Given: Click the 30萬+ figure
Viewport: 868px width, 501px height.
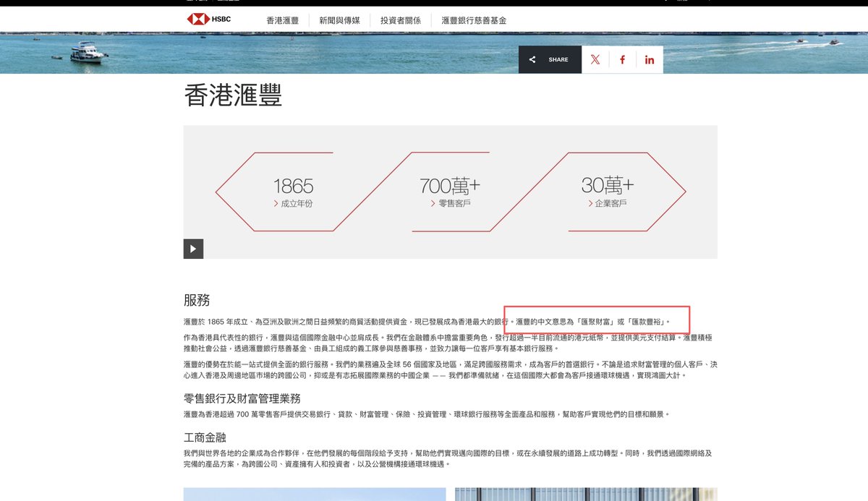Looking at the screenshot, I should pos(608,186).
